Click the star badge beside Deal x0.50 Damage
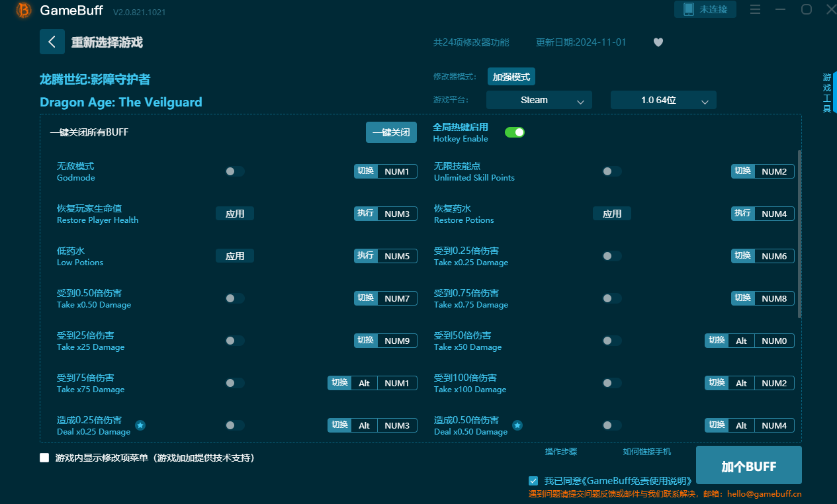The image size is (837, 504). 517,425
